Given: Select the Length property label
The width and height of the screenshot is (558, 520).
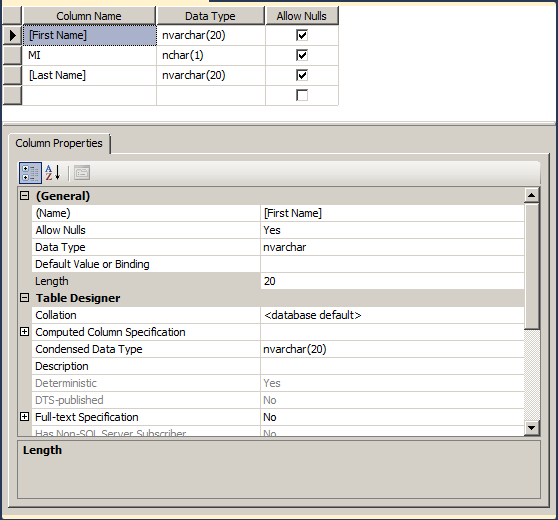Looking at the screenshot, I should (x=146, y=281).
